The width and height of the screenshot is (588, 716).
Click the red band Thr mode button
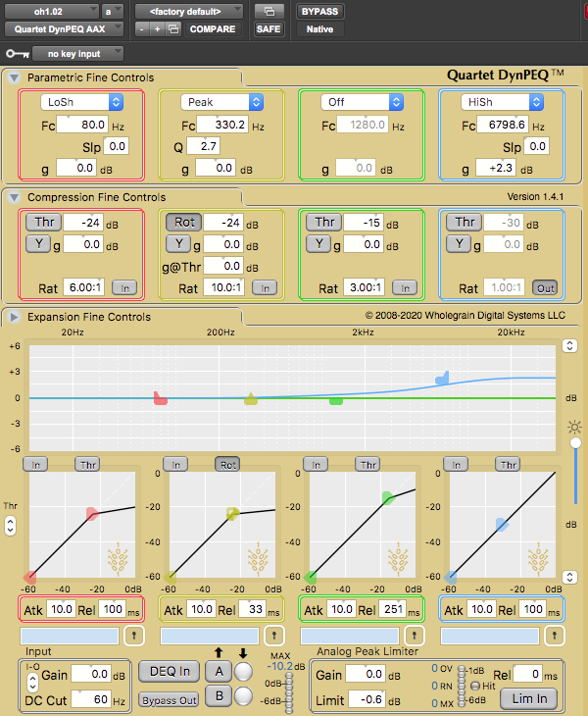43,223
